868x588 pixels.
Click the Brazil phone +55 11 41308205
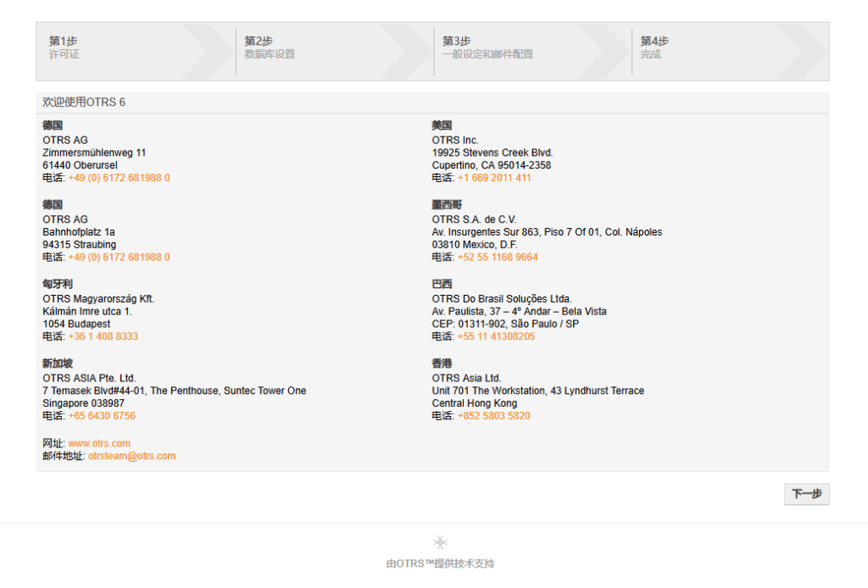(497, 336)
